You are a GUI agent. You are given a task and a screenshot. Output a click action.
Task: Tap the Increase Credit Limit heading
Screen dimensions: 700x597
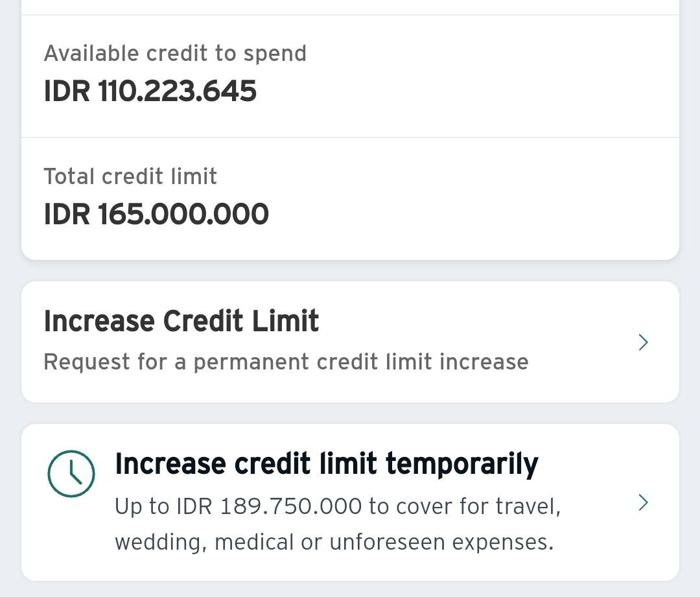pyautogui.click(x=181, y=322)
